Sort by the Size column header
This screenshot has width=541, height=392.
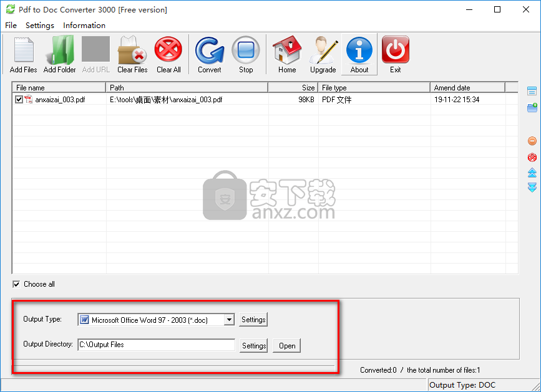(x=293, y=87)
